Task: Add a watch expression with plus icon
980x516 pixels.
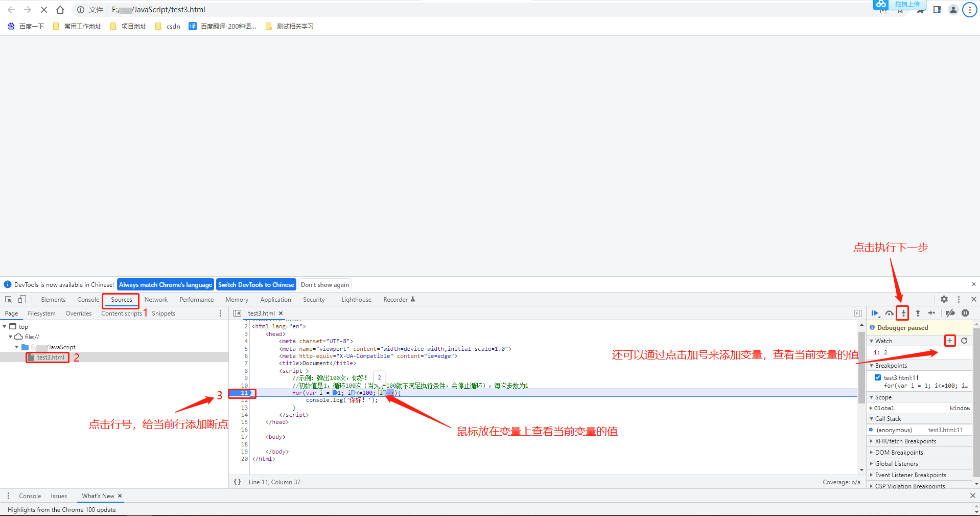Action: pos(950,341)
